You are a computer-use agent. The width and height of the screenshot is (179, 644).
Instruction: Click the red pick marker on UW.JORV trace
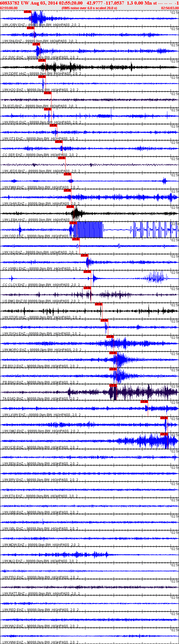[x=28, y=12]
